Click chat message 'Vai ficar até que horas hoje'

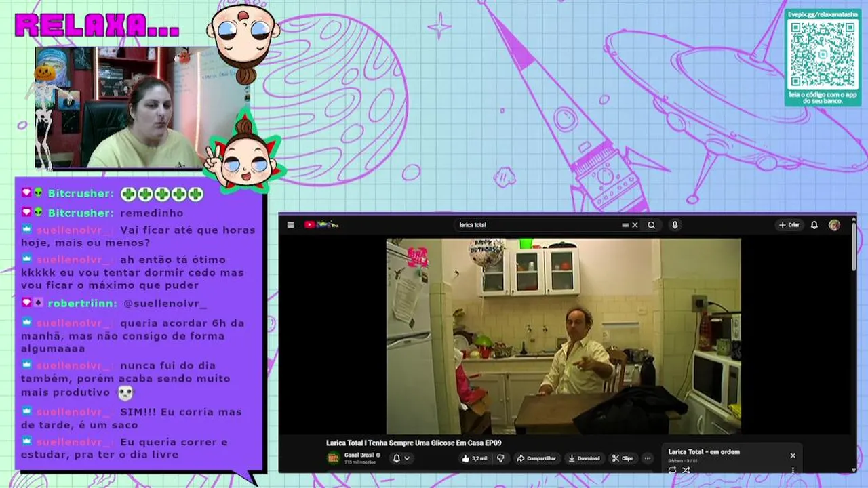click(138, 236)
